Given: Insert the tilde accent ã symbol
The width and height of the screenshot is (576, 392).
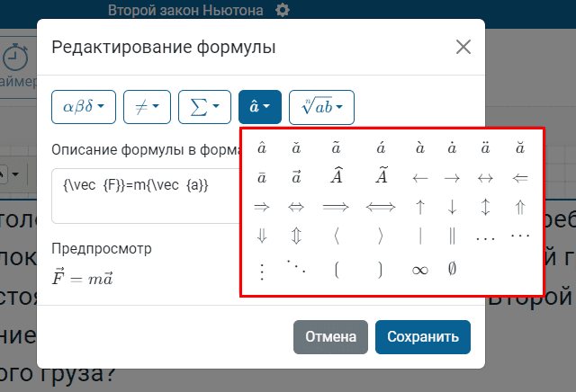Looking at the screenshot, I should (x=336, y=148).
